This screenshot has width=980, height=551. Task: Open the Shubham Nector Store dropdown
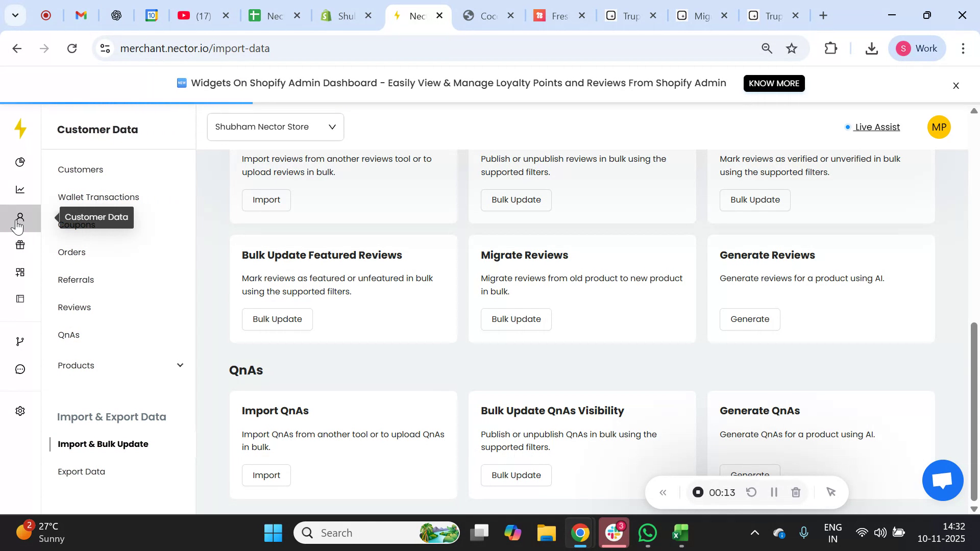(x=275, y=127)
